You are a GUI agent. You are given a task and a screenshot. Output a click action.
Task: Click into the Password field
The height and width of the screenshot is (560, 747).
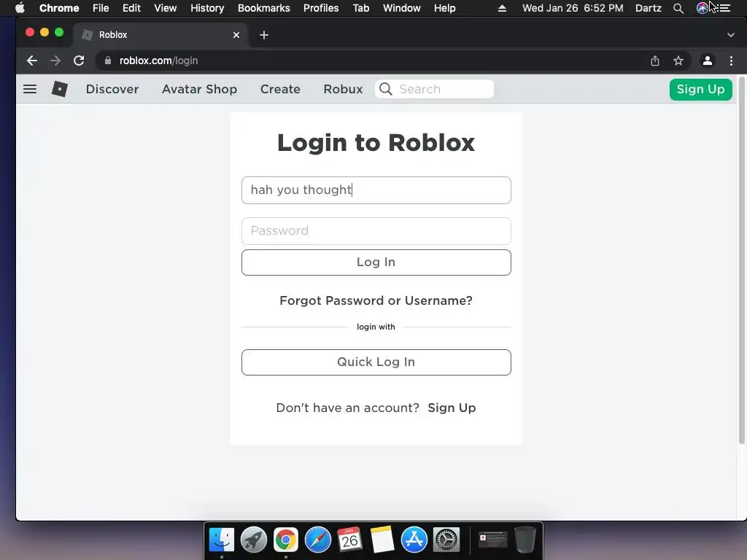376,231
